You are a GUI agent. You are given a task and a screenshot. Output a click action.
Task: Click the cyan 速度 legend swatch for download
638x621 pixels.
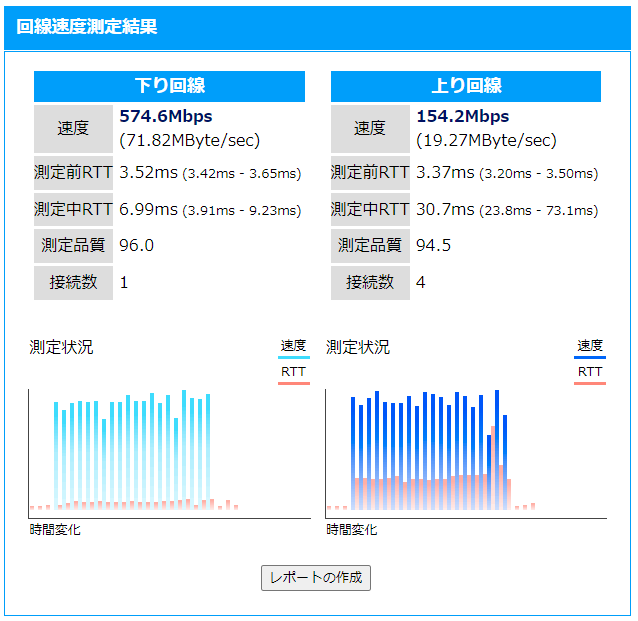click(293, 357)
